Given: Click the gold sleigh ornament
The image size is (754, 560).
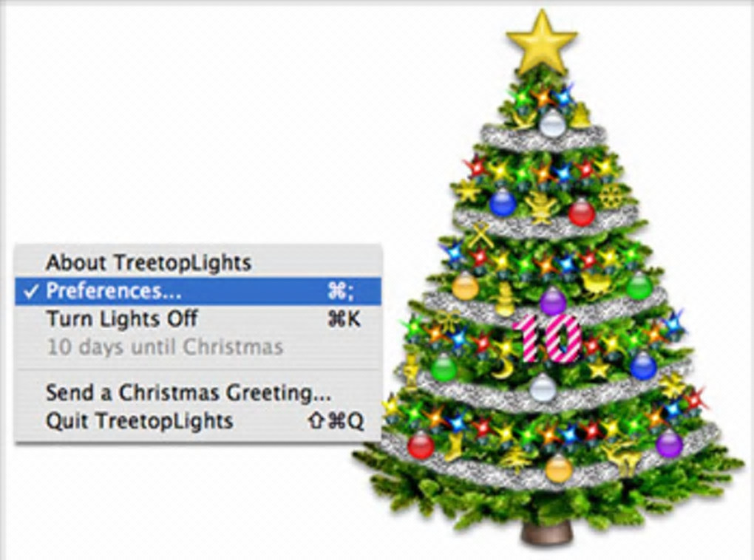Looking at the screenshot, I should 597,284.
